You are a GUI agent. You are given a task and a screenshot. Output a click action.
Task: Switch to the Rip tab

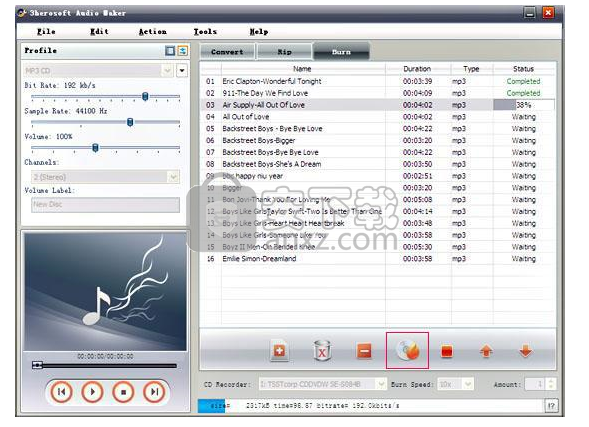tap(284, 52)
